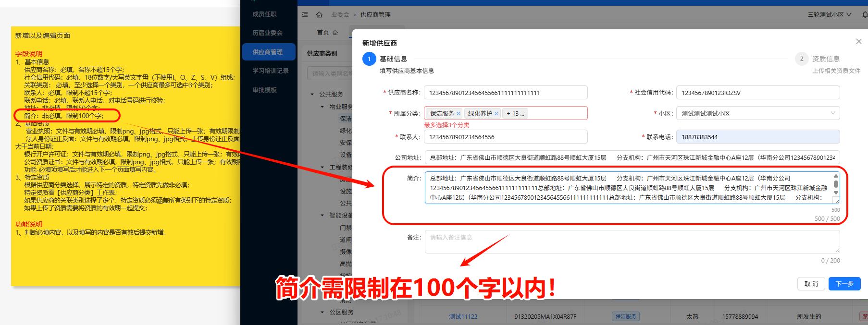Viewport: 868px width, 325px height.
Task: Select the 保洁 tree item
Action: [346, 119]
